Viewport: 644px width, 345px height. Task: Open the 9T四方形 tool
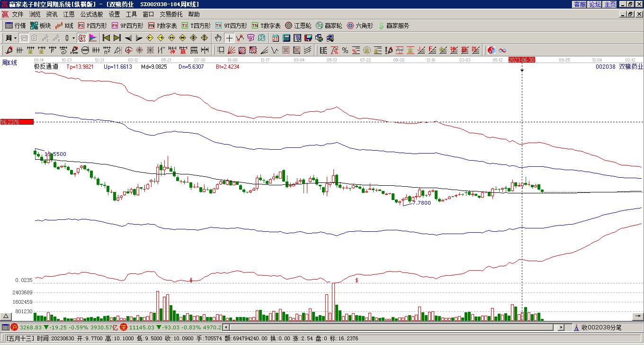pyautogui.click(x=231, y=26)
